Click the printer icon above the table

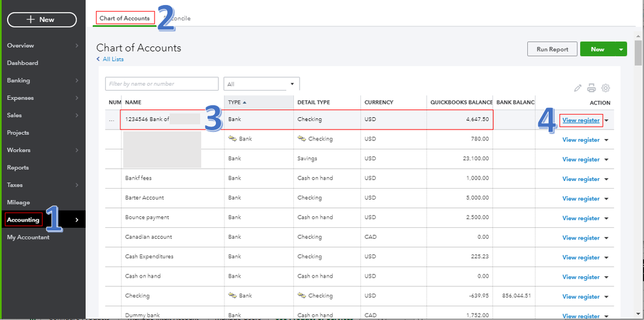(x=591, y=88)
